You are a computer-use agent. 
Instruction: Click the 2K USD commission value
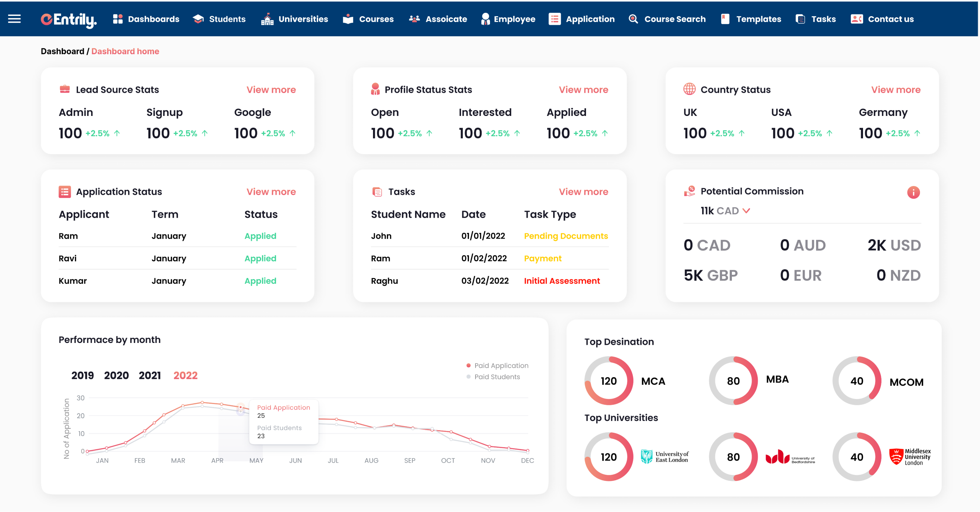(894, 245)
